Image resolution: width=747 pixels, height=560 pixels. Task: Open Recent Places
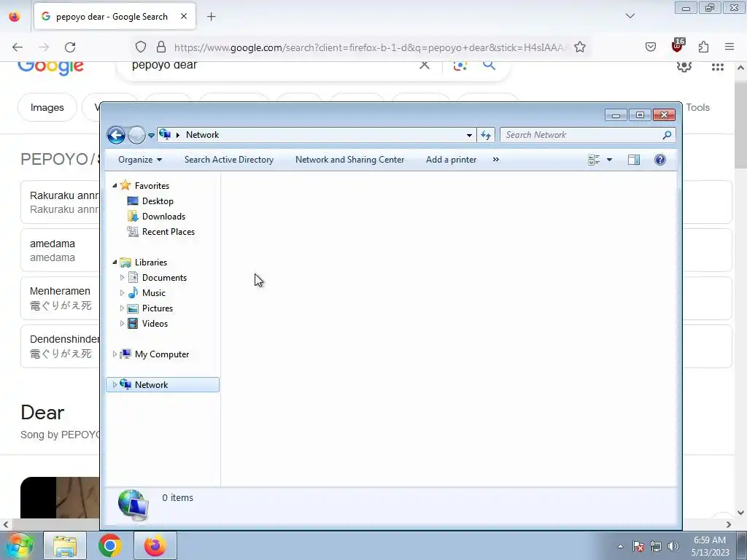point(169,231)
